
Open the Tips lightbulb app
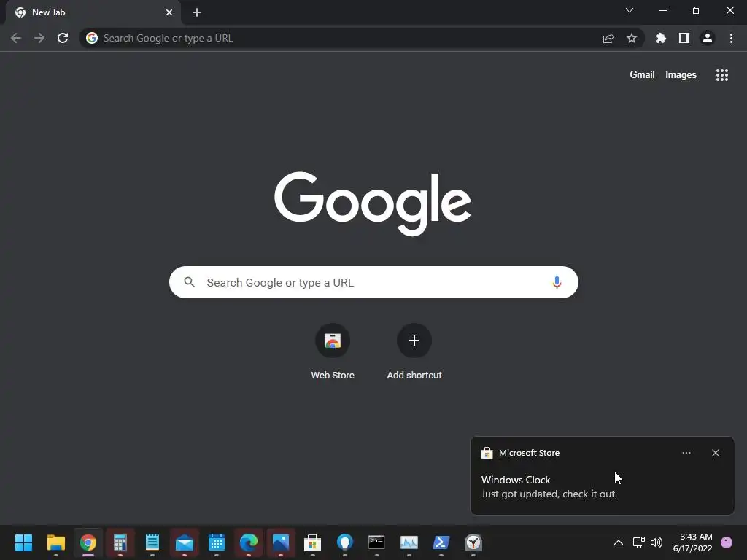pyautogui.click(x=345, y=542)
